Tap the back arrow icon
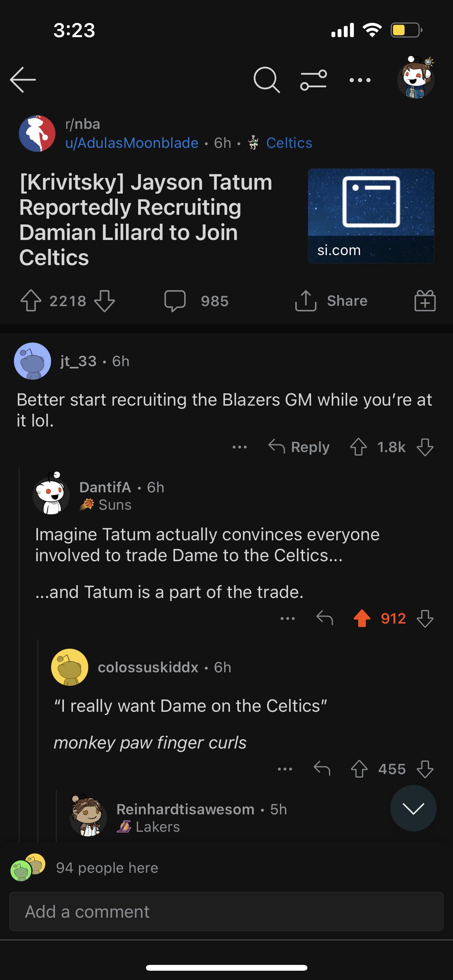Screen dimensions: 453x980 tap(23, 80)
